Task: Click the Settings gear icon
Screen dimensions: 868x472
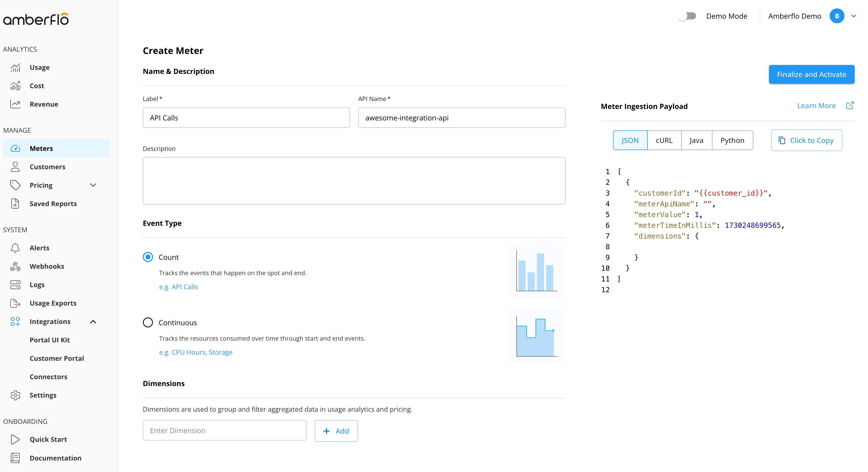Action: point(15,395)
